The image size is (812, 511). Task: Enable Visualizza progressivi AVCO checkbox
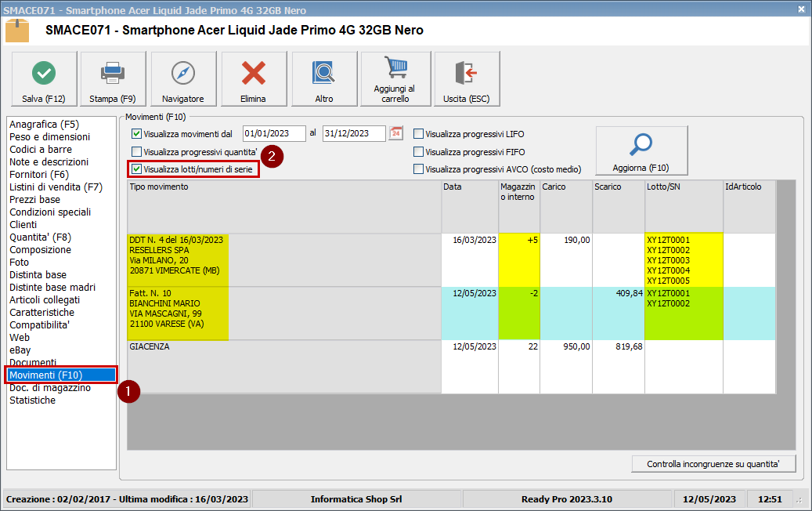pyautogui.click(x=419, y=169)
